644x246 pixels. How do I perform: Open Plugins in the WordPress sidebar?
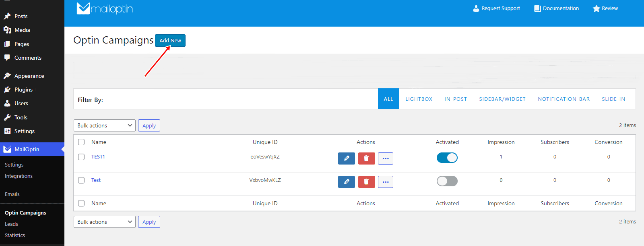tap(23, 90)
